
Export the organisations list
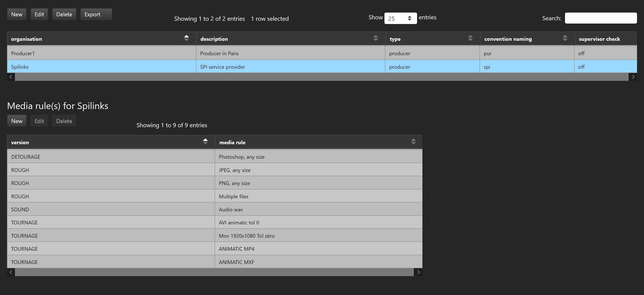tap(96, 14)
